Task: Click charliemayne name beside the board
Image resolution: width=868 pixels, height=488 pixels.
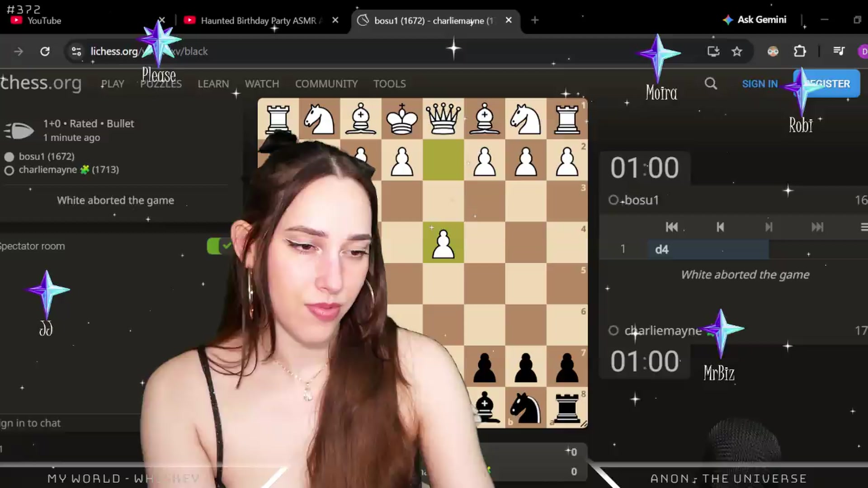Action: (663, 331)
